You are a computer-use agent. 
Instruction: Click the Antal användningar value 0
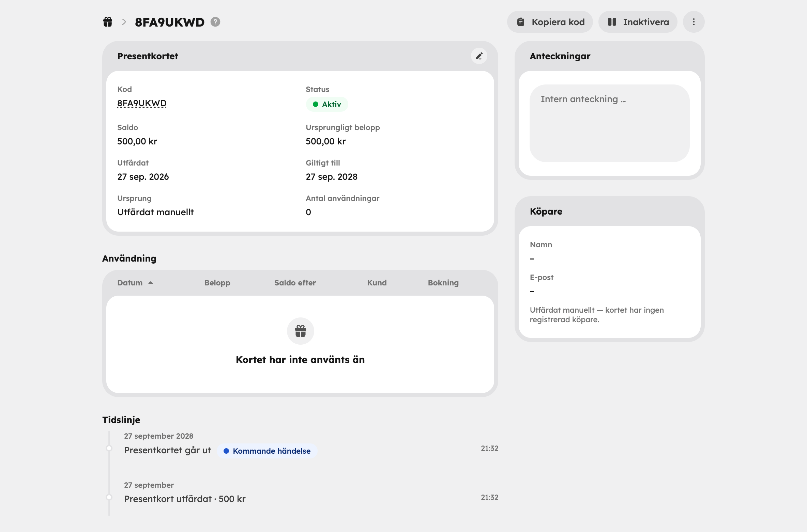point(308,212)
